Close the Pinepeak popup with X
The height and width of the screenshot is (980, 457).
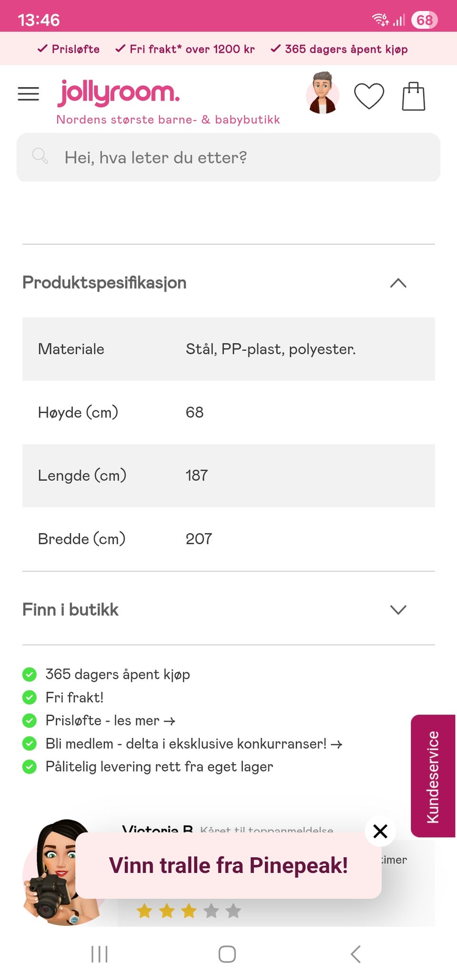pos(380,831)
